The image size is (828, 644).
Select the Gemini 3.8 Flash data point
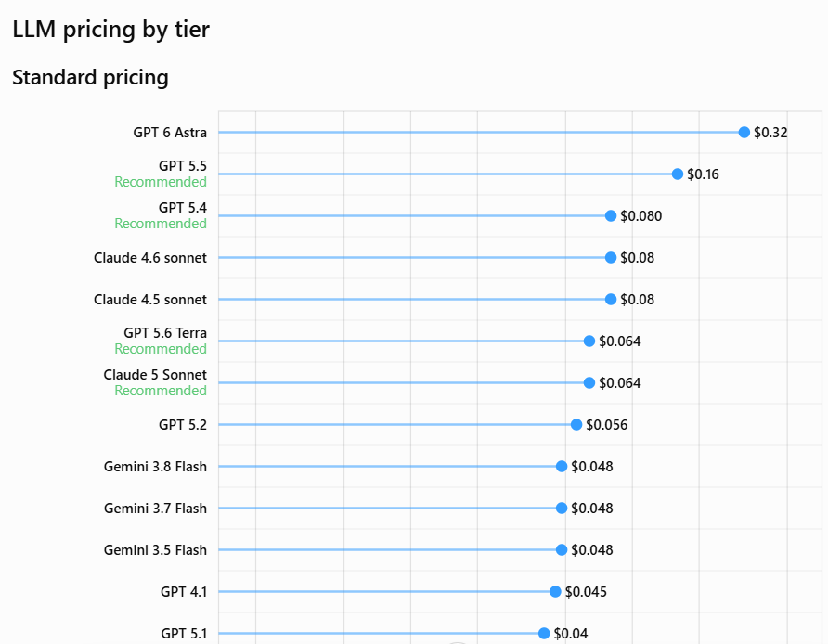[x=562, y=466]
